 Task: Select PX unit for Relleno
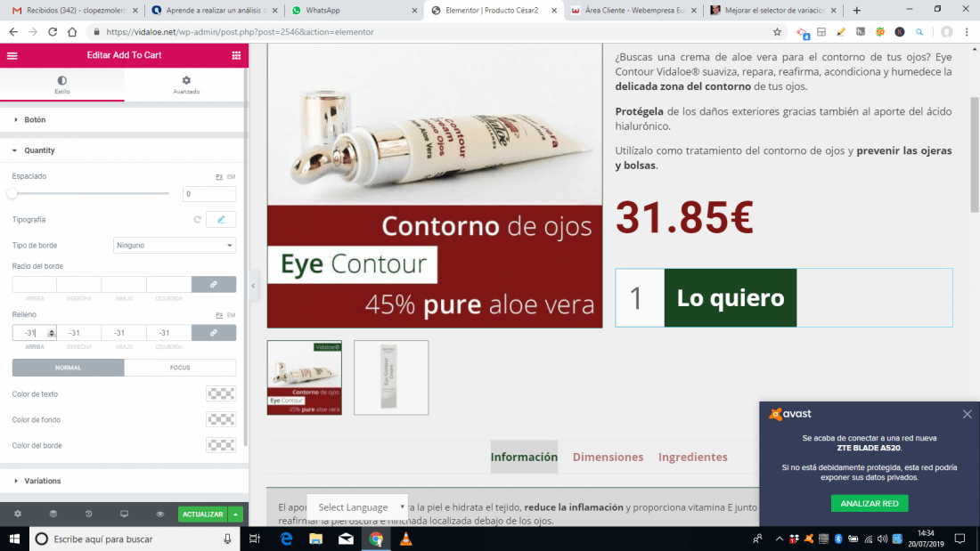(219, 315)
